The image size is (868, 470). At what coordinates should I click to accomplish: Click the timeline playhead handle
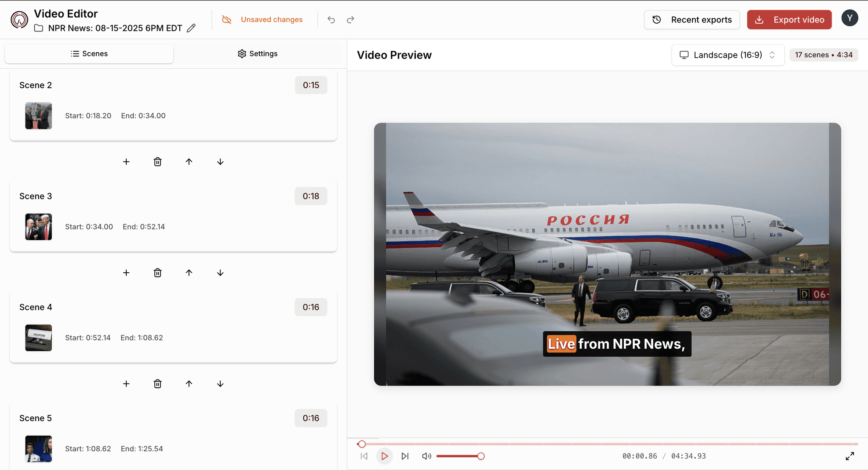click(x=362, y=444)
